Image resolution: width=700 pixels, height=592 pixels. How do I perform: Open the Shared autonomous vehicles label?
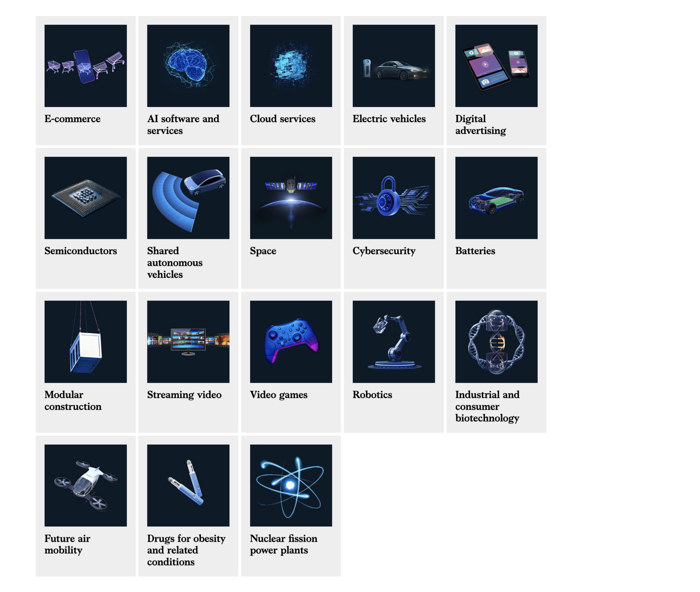coord(175,263)
